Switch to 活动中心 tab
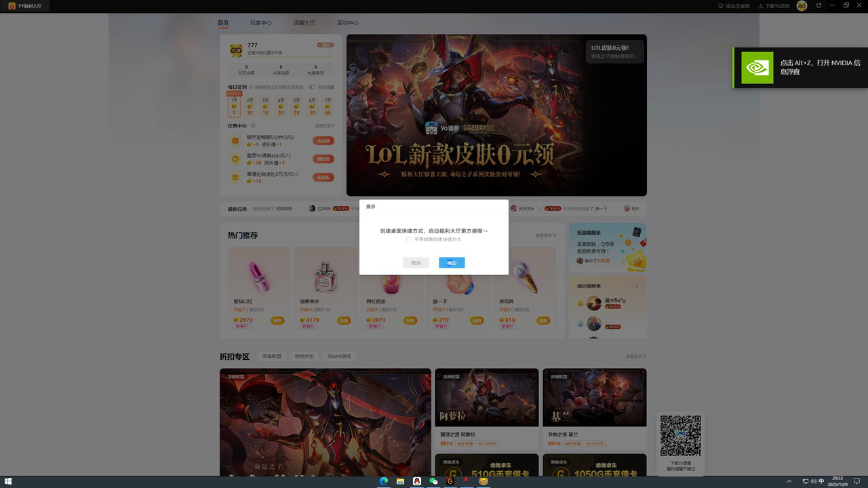 coord(348,23)
